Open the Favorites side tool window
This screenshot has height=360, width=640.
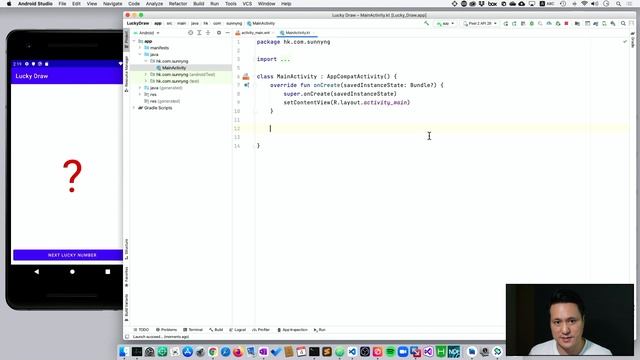click(x=127, y=276)
